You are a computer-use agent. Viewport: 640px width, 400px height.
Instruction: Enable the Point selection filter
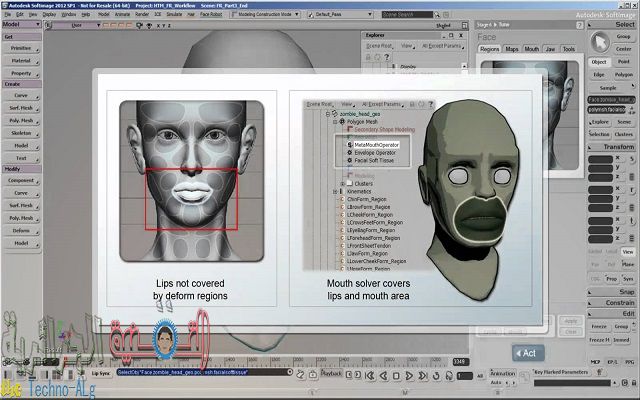[623, 62]
